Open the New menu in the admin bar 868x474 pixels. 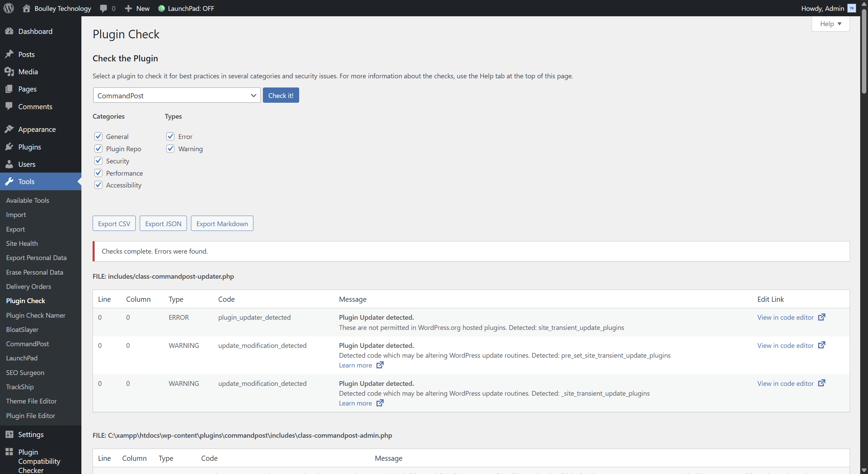(x=136, y=8)
